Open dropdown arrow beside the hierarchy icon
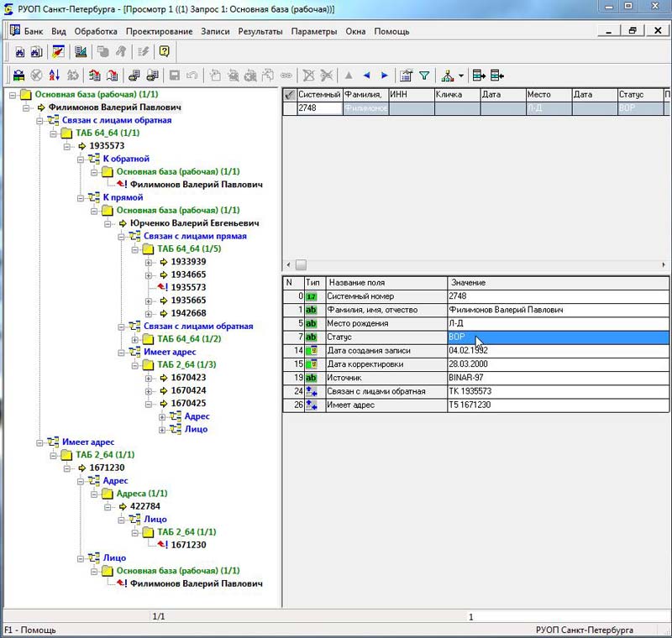This screenshot has width=672, height=638. (x=460, y=76)
